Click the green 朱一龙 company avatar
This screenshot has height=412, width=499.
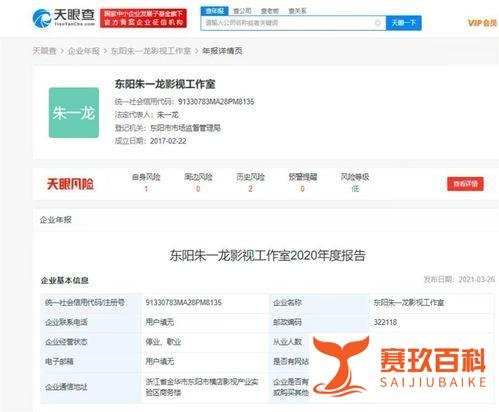coord(74,113)
